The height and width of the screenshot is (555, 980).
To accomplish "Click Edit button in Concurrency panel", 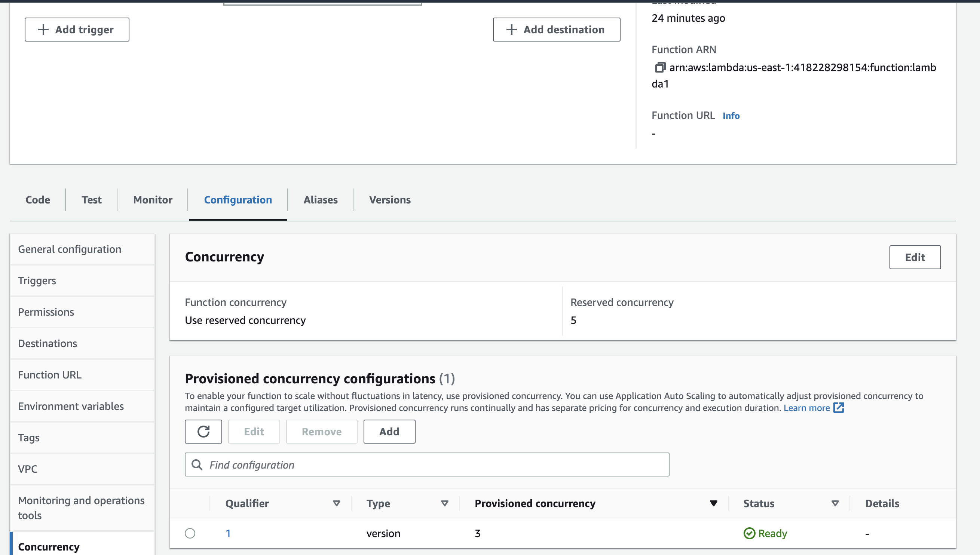I will click(915, 257).
